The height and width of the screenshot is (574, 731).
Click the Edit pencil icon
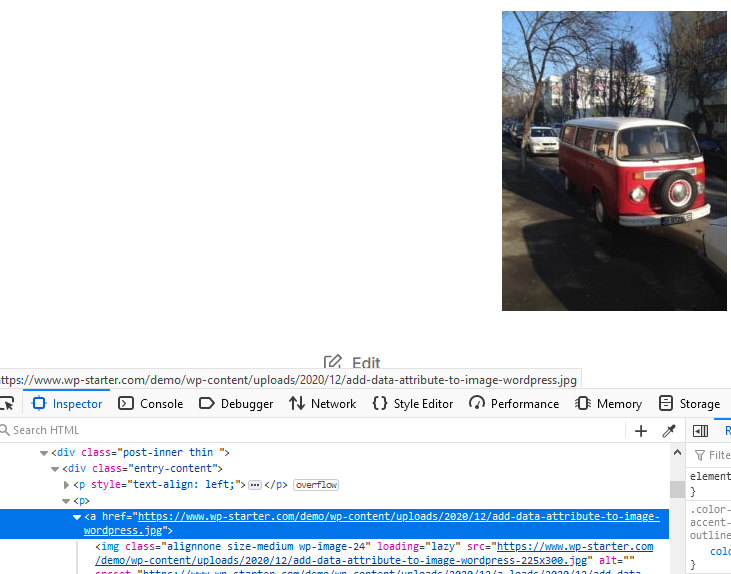click(333, 362)
